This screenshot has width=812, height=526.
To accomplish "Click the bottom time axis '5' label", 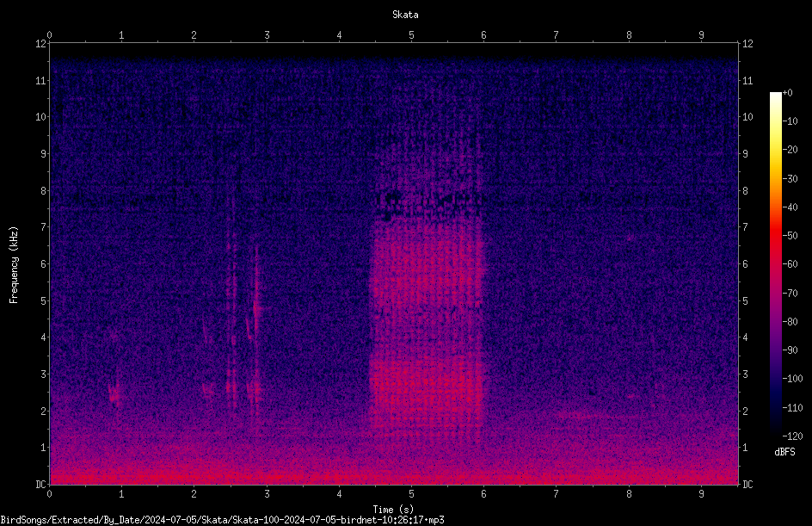I will [411, 494].
